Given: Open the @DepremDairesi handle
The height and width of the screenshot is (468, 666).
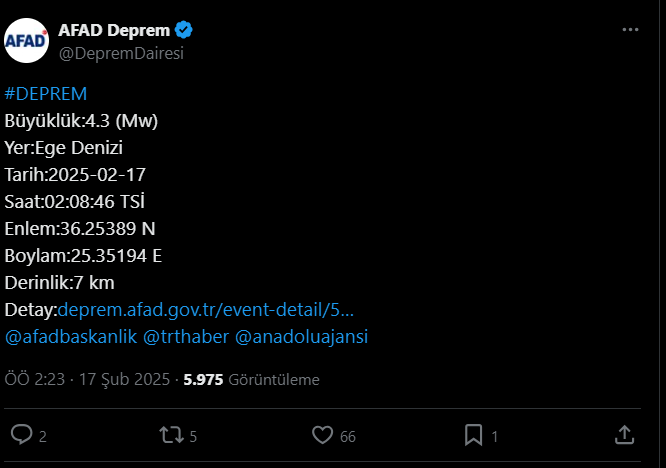Looking at the screenshot, I should click(121, 53).
